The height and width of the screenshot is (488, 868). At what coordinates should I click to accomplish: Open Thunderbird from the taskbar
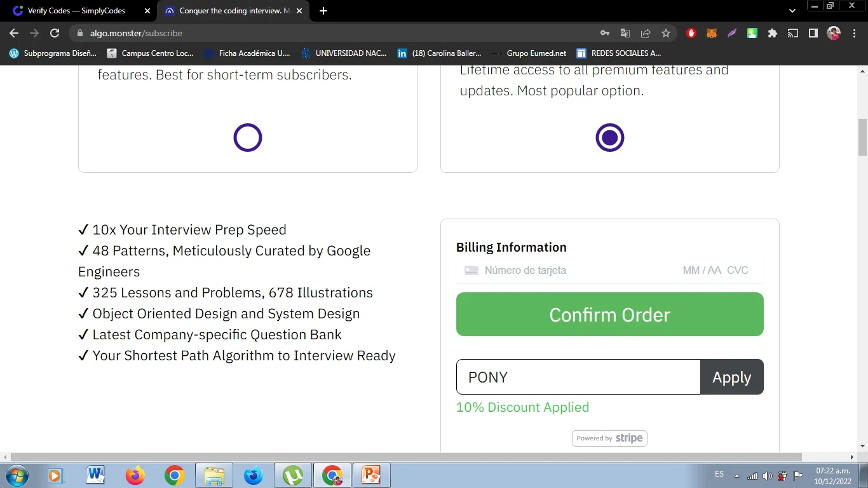point(253,475)
